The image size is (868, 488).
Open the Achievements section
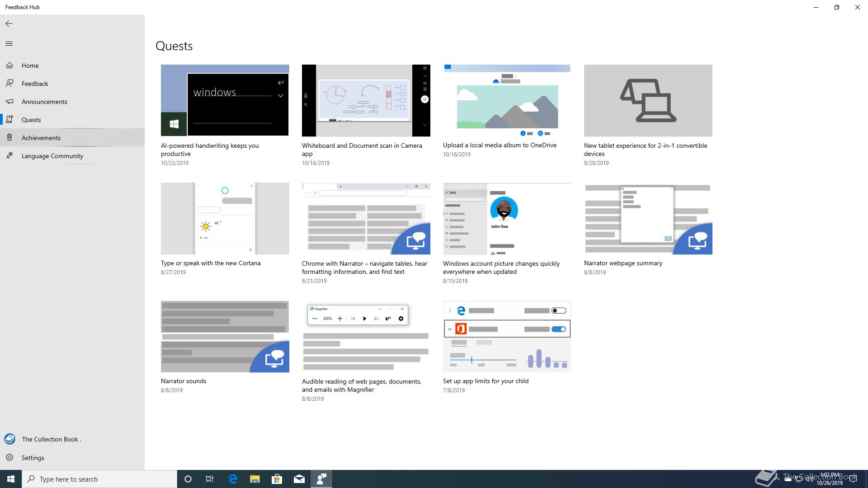point(72,138)
